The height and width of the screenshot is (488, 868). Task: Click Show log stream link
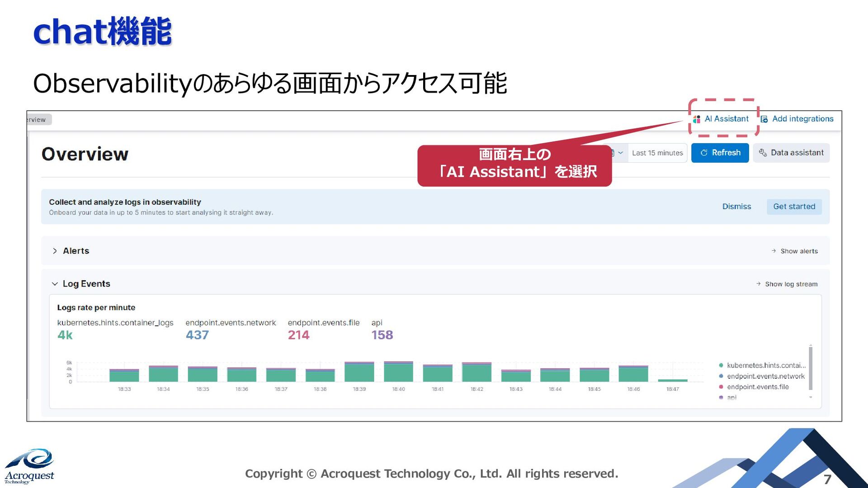pos(791,284)
